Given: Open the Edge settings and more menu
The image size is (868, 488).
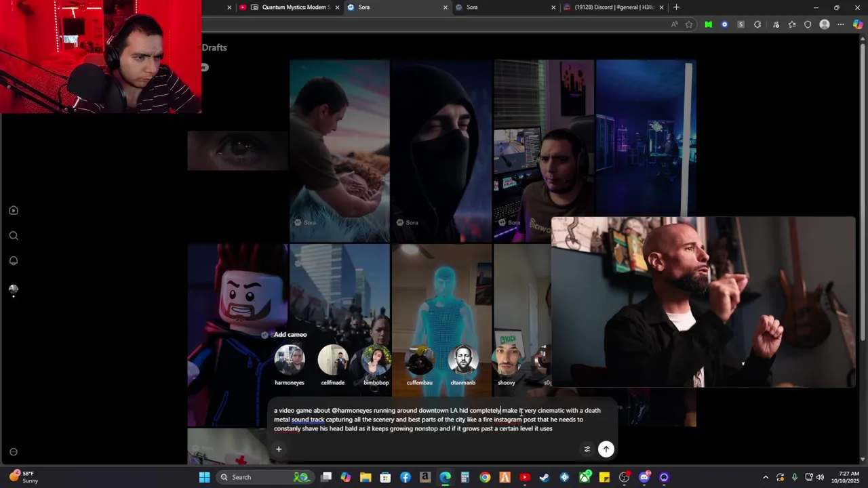Looking at the screenshot, I should click(x=841, y=24).
